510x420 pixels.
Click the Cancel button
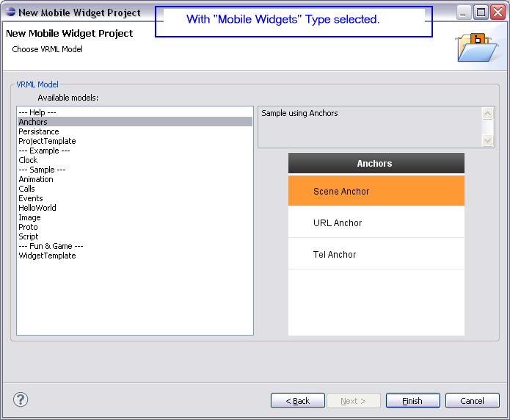(x=473, y=401)
